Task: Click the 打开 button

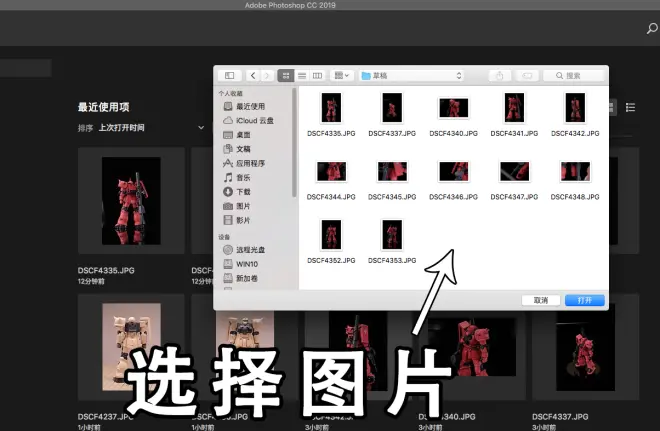Action: tap(585, 300)
